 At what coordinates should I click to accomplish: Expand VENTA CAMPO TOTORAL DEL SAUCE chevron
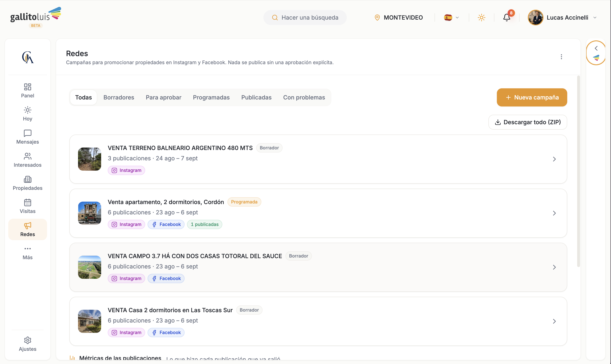[x=554, y=267]
